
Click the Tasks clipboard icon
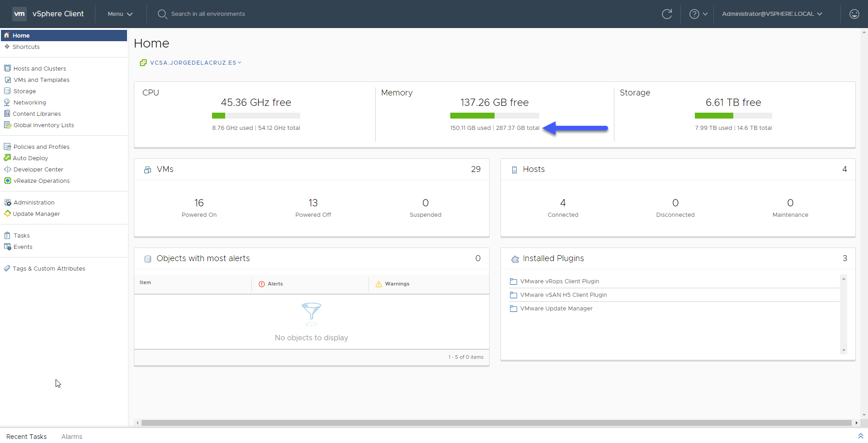point(7,235)
